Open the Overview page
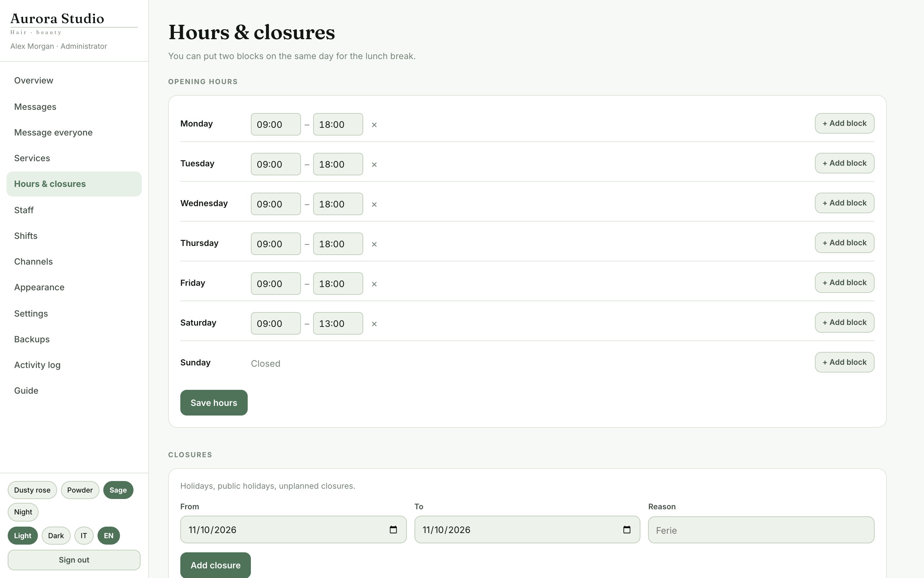Viewport: 924px width, 578px height. (74, 81)
